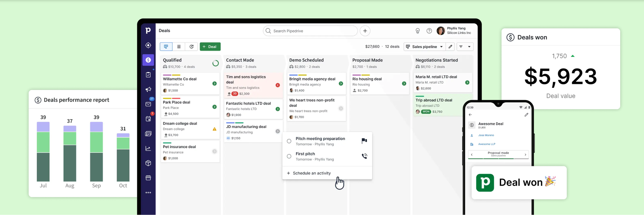Open the Products box icon in sidebar
644x215 pixels.
148,163
